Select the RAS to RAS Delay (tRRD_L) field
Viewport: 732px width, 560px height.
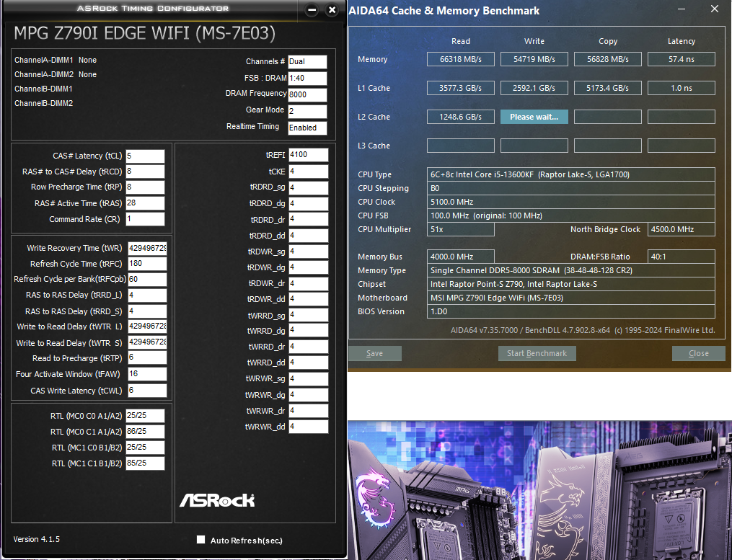(148, 295)
